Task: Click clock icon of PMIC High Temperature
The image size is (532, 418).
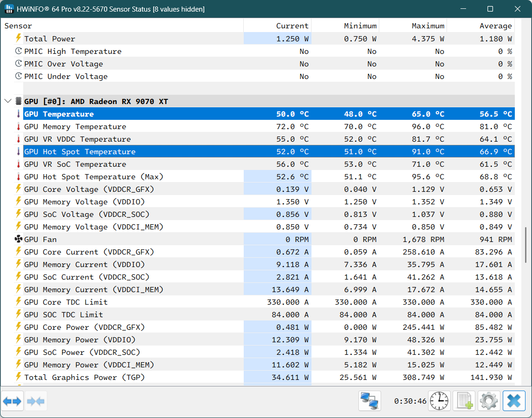Action: click(x=19, y=51)
